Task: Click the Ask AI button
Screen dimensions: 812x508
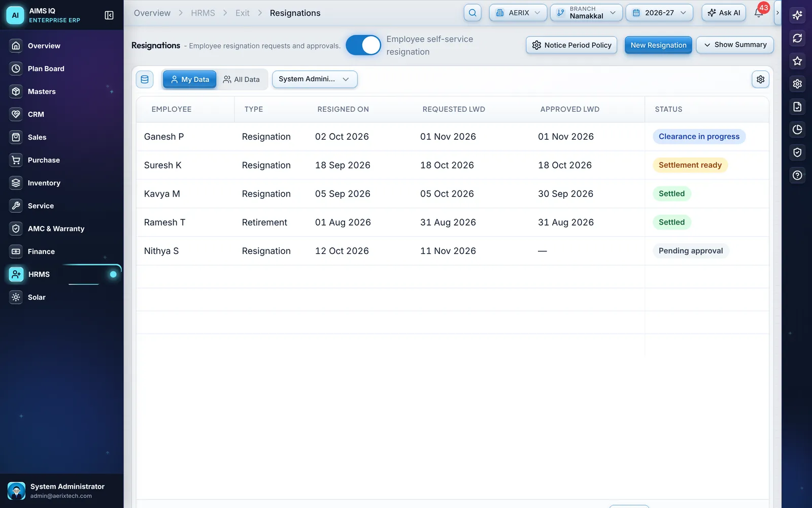Action: click(x=724, y=13)
